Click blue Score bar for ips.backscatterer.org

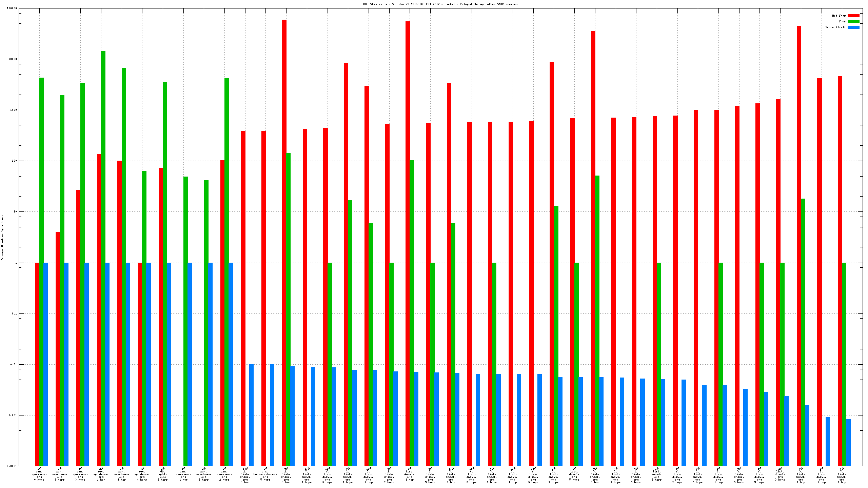[x=272, y=415]
